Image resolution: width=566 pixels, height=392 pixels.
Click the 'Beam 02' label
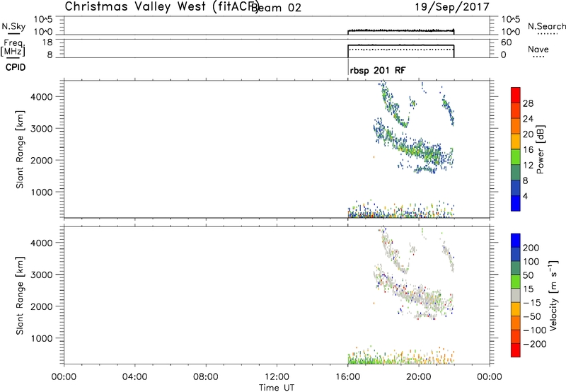pyautogui.click(x=277, y=8)
